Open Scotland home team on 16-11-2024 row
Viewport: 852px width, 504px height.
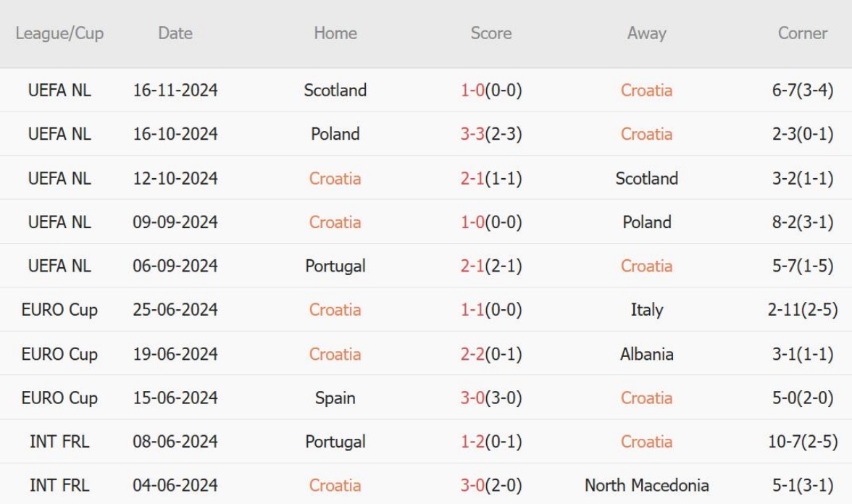point(335,91)
